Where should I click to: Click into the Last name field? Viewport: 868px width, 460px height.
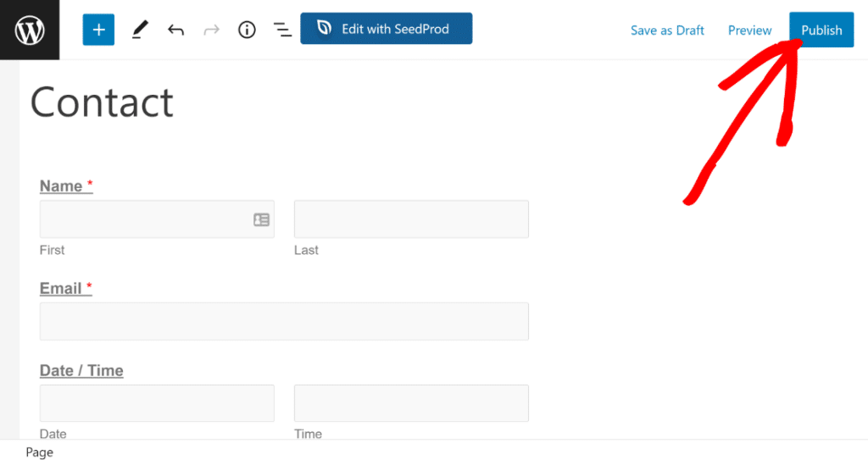411,219
